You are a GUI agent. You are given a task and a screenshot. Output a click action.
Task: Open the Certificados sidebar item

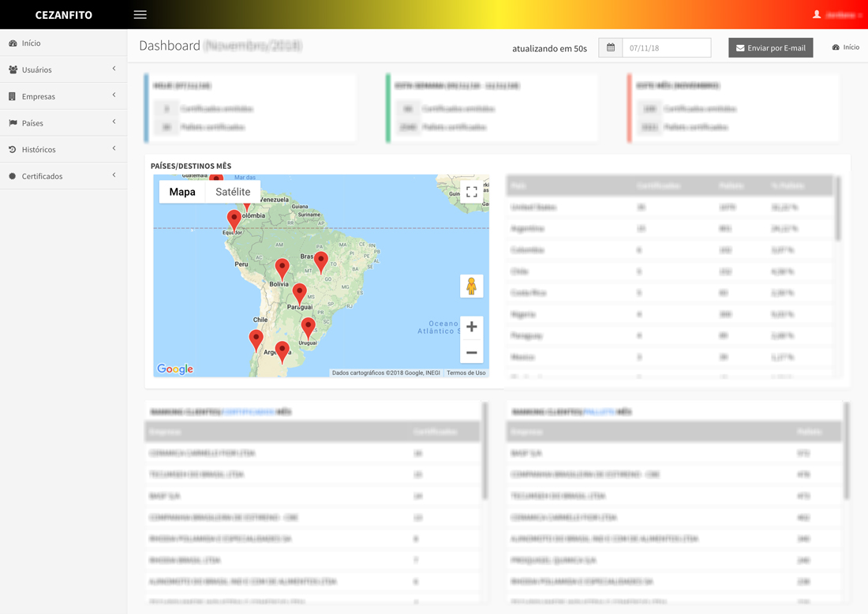[x=64, y=175]
